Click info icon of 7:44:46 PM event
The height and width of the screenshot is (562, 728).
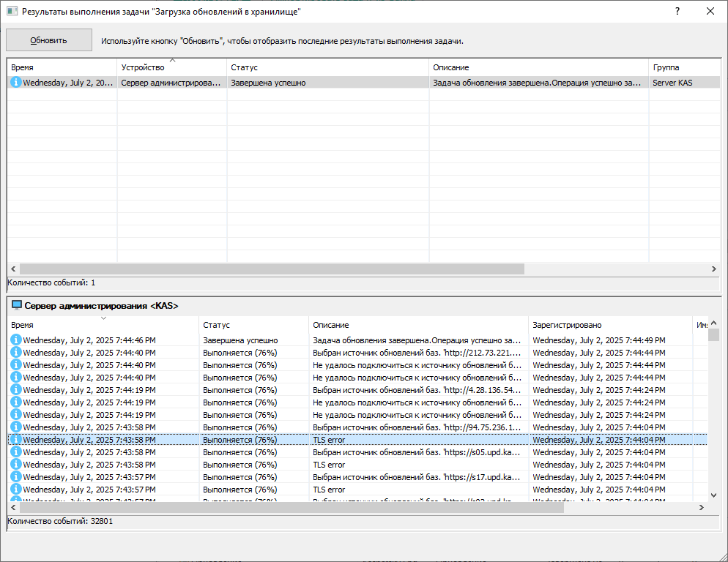point(16,340)
